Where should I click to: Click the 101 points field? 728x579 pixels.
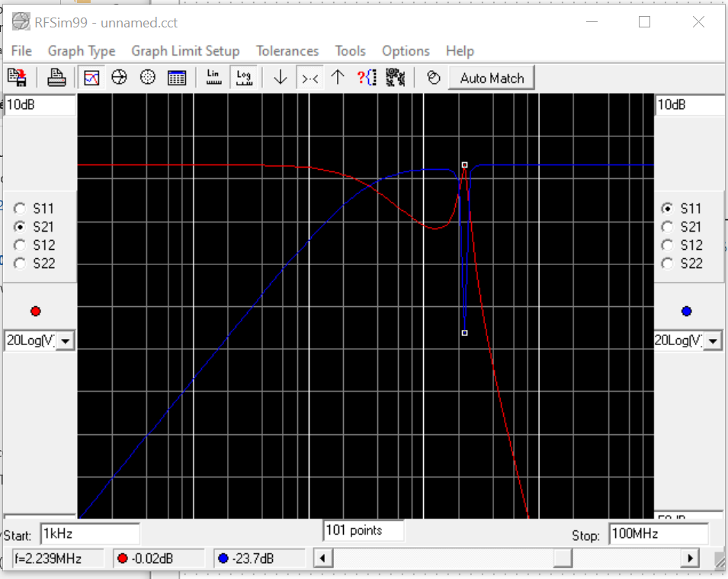pyautogui.click(x=364, y=530)
